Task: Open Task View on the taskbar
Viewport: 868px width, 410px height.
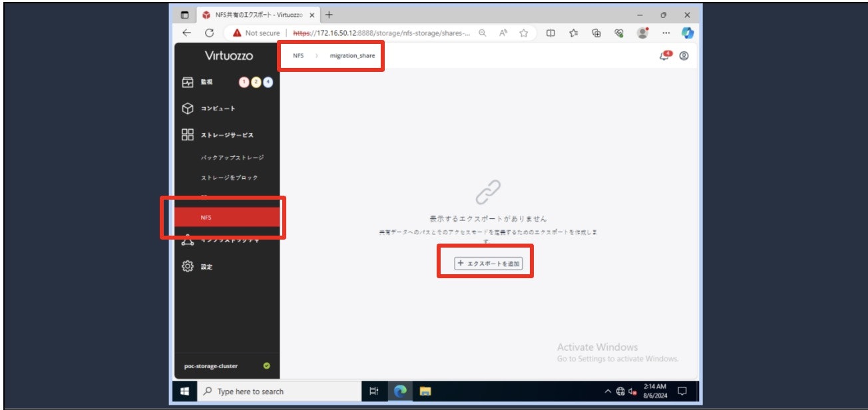Action: click(374, 391)
